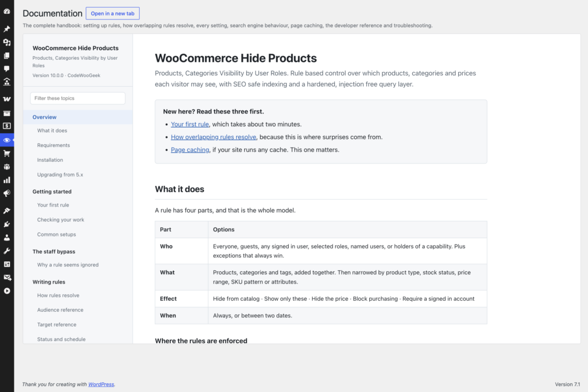Screen dimensions: 588x392
Task: Open Pages icon in admin sidebar
Action: 7,56
